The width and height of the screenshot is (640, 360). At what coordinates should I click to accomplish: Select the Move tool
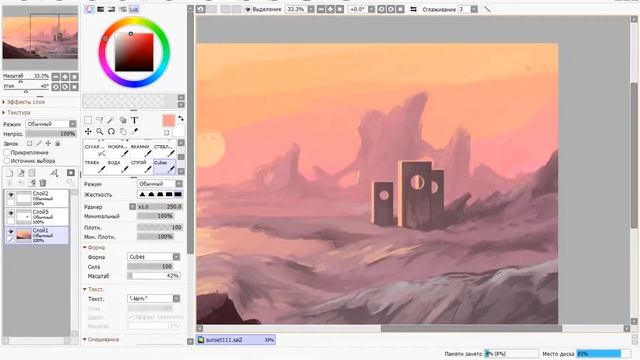pos(88,131)
